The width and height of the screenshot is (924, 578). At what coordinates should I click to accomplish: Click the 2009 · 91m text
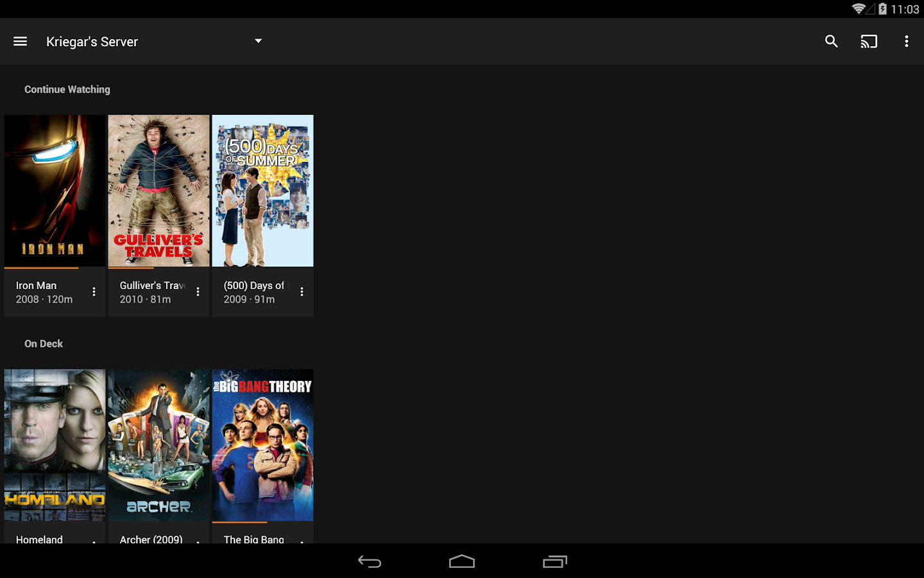[x=249, y=299]
